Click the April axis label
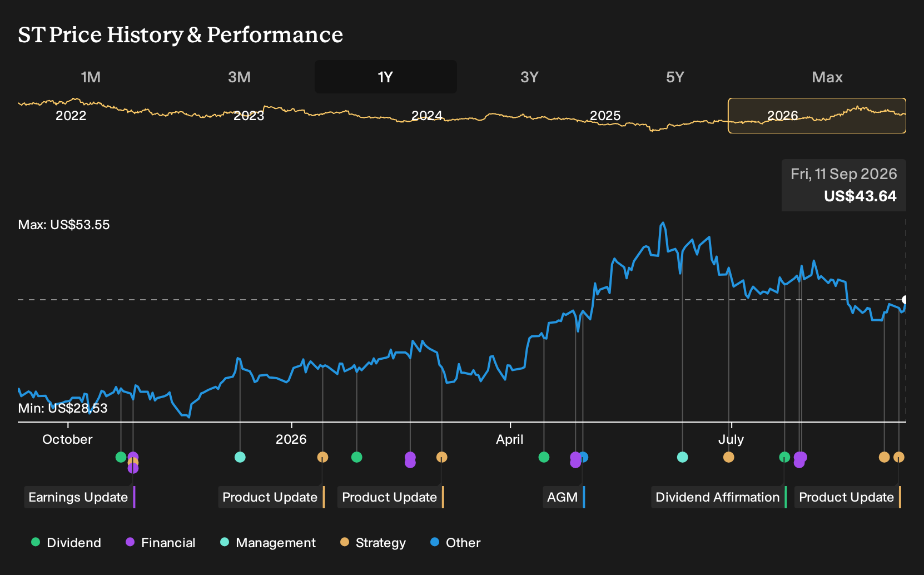Screen dimensions: 924x575 click(510, 439)
